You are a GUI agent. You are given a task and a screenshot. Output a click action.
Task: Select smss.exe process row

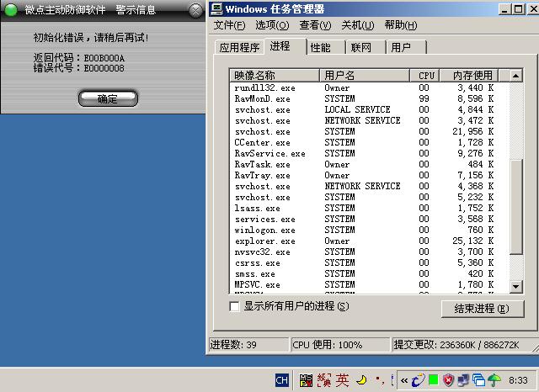369,274
